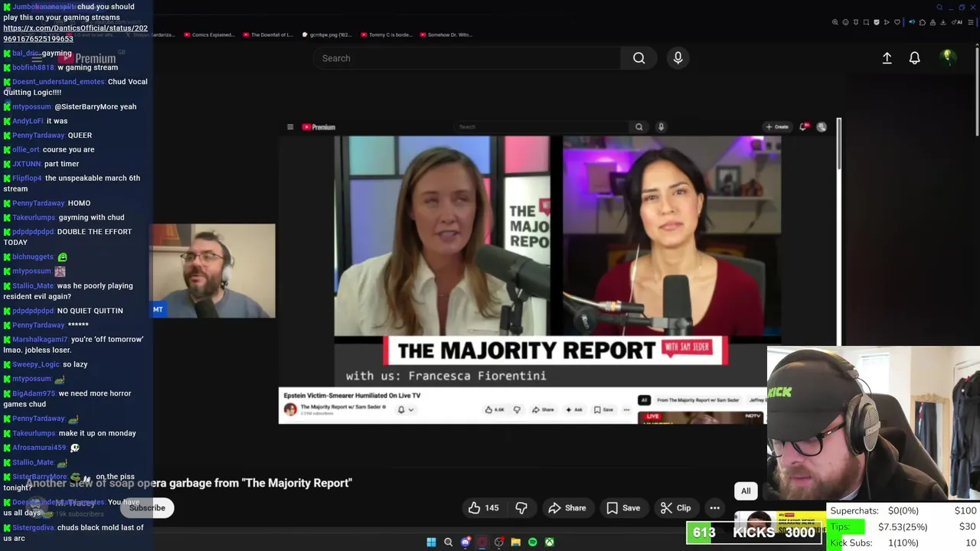Expand the inner bell notification dropdown arrow
This screenshot has height=551, width=980.
click(x=410, y=410)
